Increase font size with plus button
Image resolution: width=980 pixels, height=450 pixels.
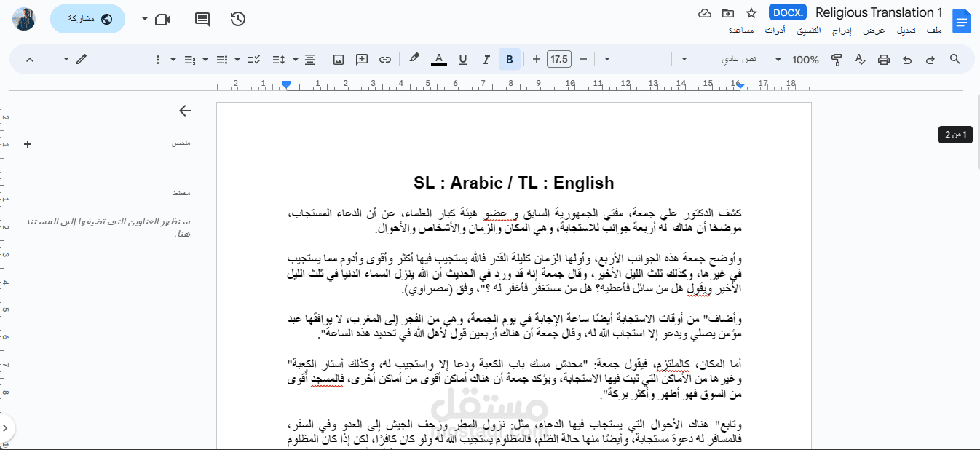(537, 59)
